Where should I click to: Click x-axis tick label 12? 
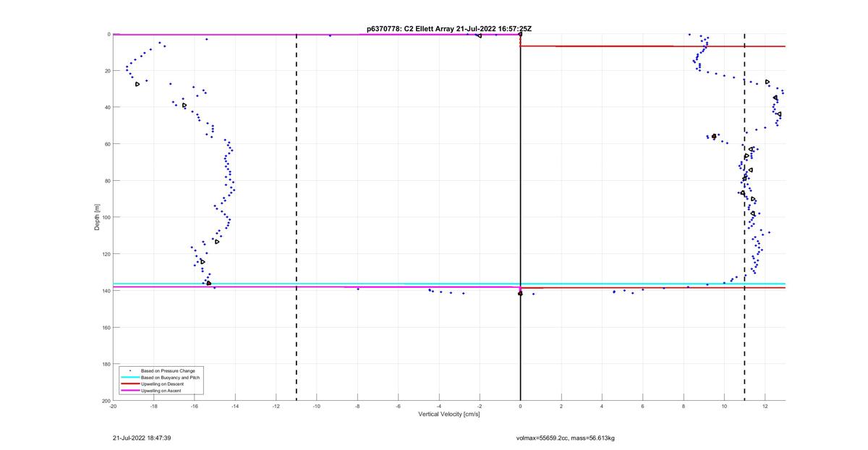(x=765, y=406)
